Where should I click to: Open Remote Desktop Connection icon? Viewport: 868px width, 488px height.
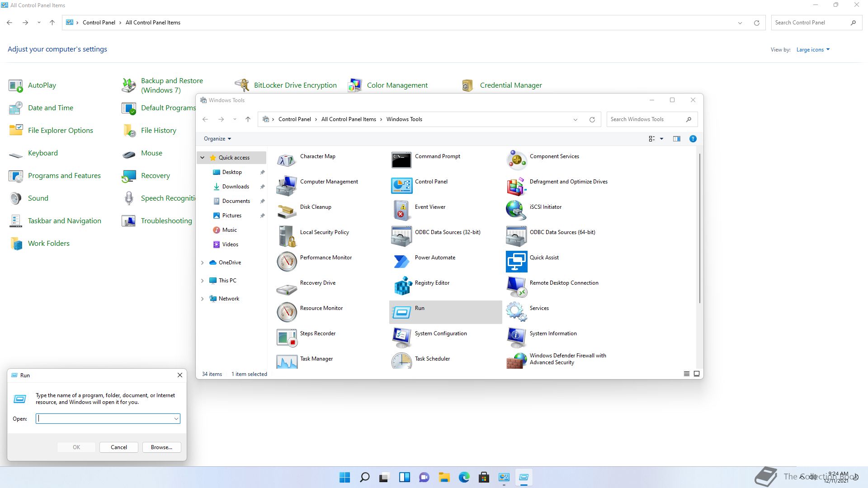pos(516,286)
